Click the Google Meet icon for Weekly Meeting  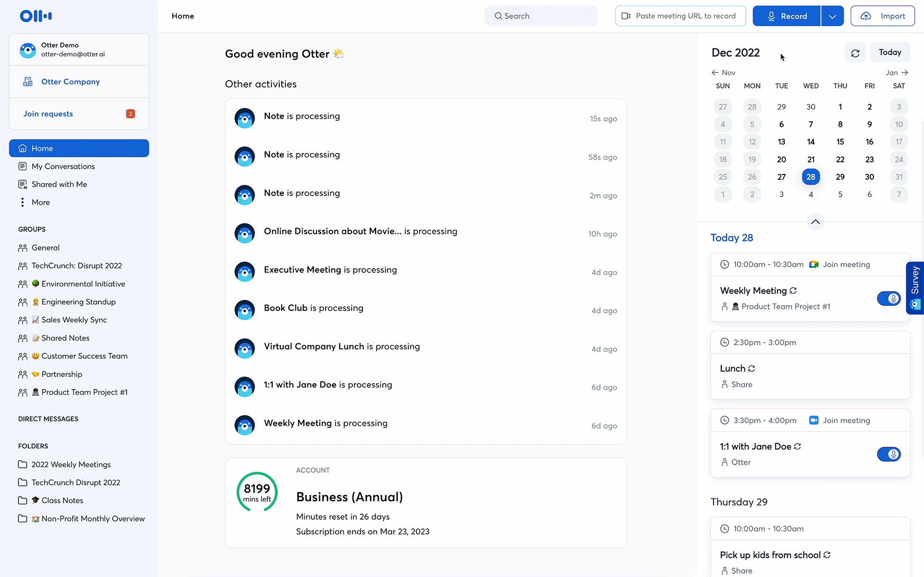coord(814,265)
